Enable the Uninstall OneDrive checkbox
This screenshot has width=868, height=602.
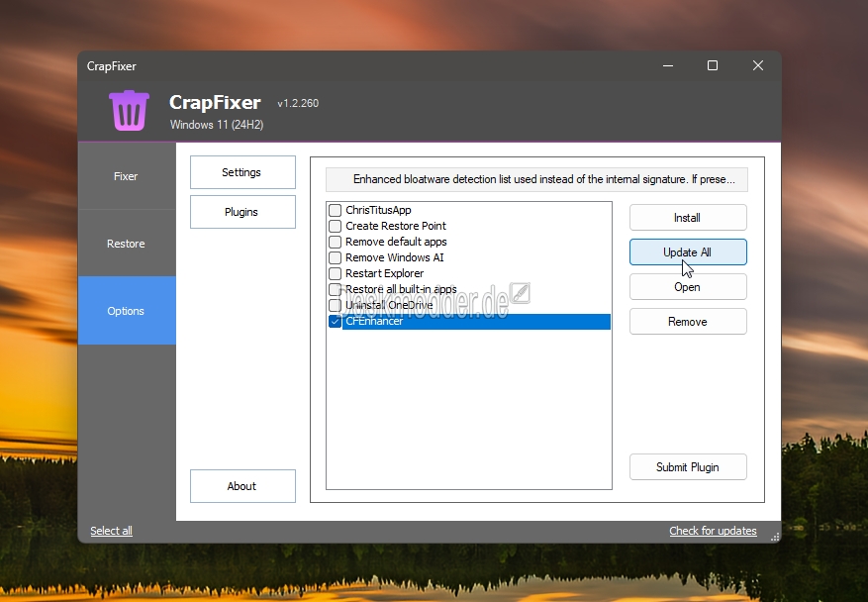click(x=335, y=305)
